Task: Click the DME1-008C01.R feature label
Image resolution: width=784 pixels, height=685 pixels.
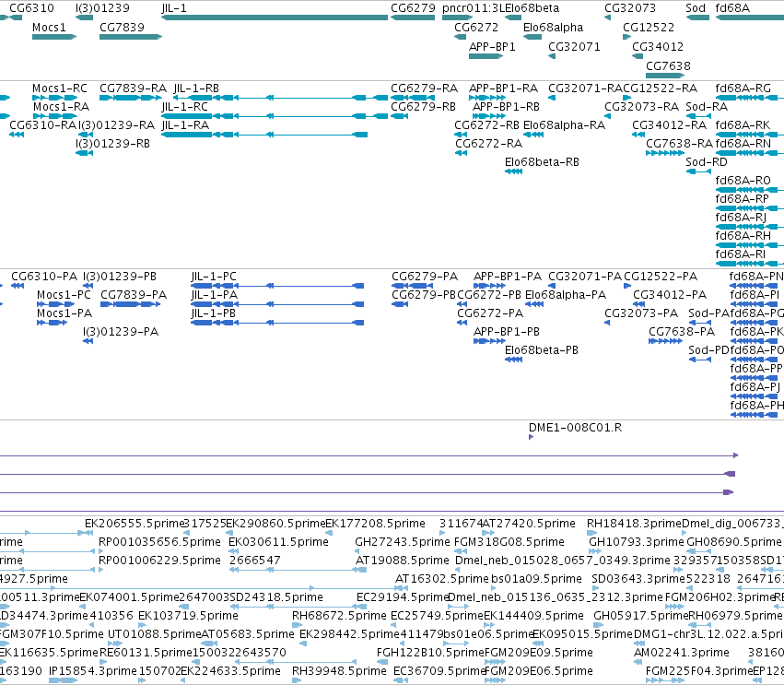Action: 575,428
